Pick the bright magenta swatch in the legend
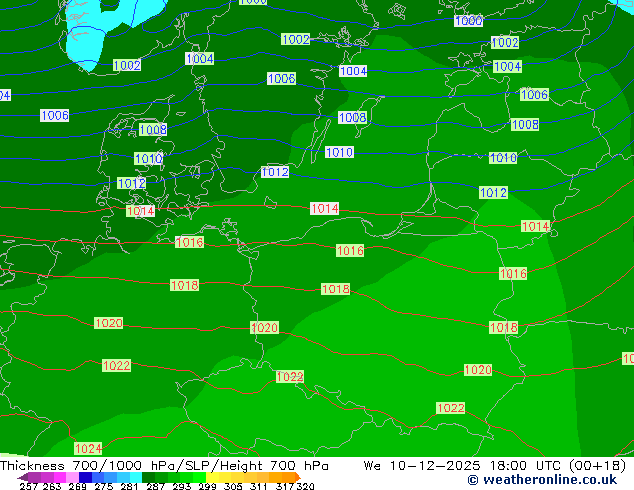The image size is (634, 490). (60, 477)
